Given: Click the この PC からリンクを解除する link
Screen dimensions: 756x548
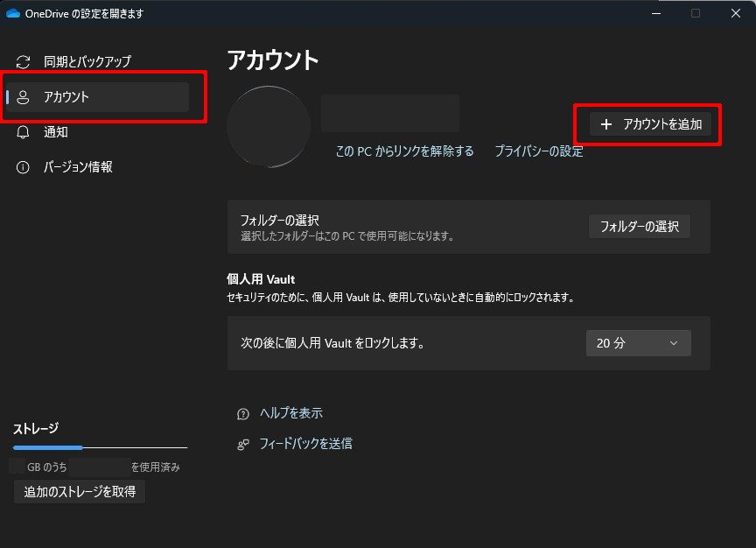Looking at the screenshot, I should pyautogui.click(x=404, y=151).
